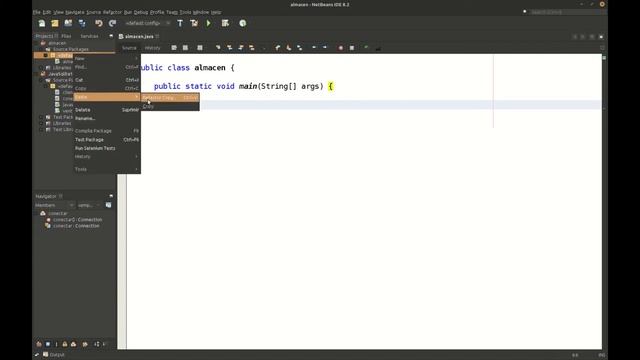Click the Shift Line Right editor icon
Viewport: 640px width, 360px height.
point(325,48)
